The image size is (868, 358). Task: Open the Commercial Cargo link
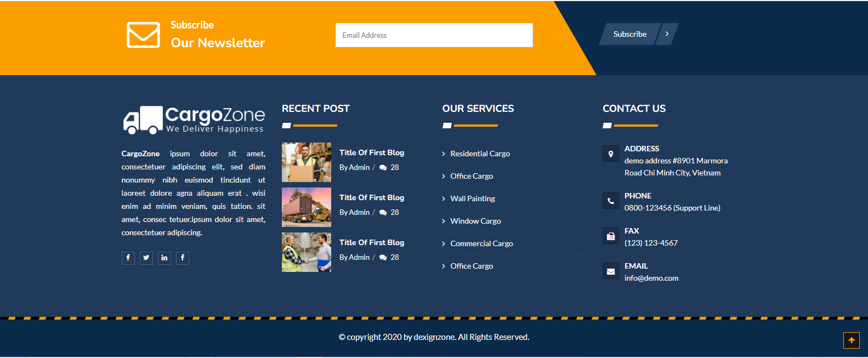[x=481, y=243]
